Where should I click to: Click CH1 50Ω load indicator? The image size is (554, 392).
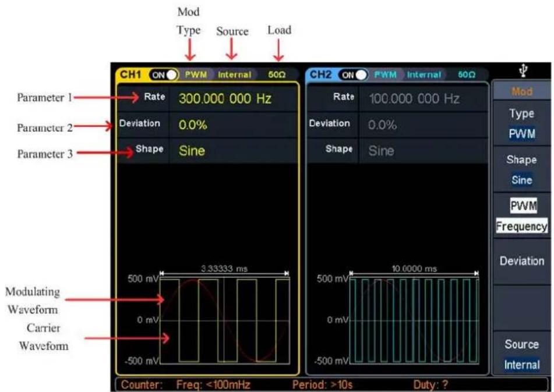(277, 75)
